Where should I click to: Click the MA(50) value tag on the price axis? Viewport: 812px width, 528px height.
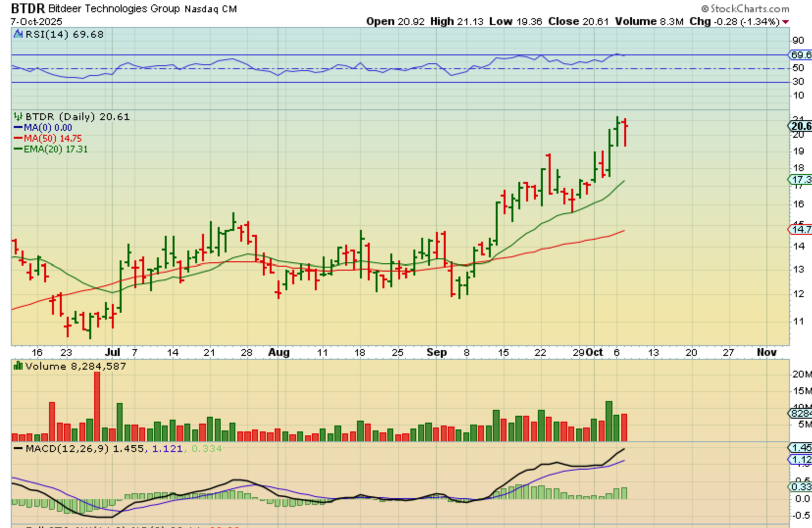click(800, 229)
